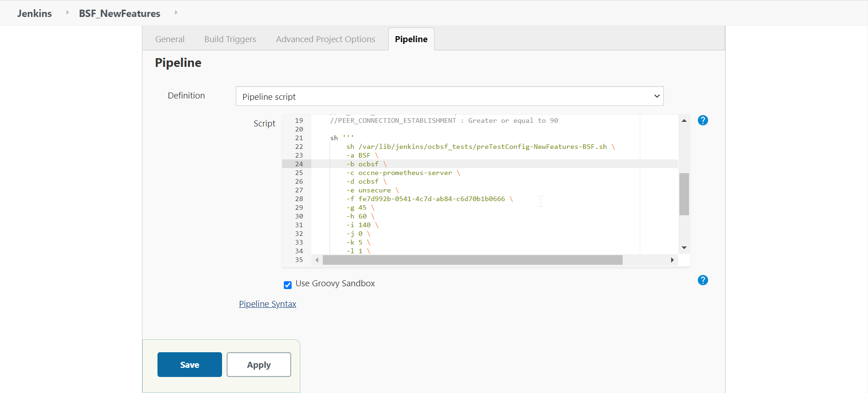This screenshot has height=393, width=868.
Task: Expand the Jenkins breadcrumb arrow
Action: coord(67,13)
